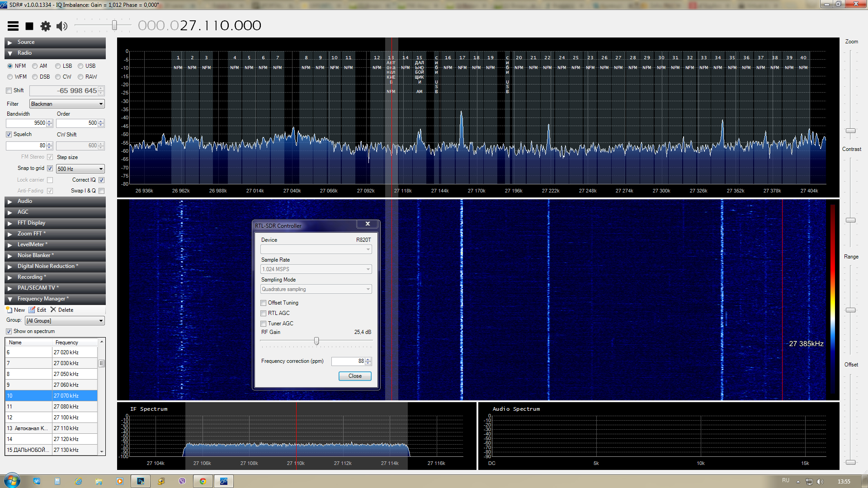This screenshot has width=868, height=488.
Task: Enable the RTL AGC checkbox
Action: click(264, 313)
